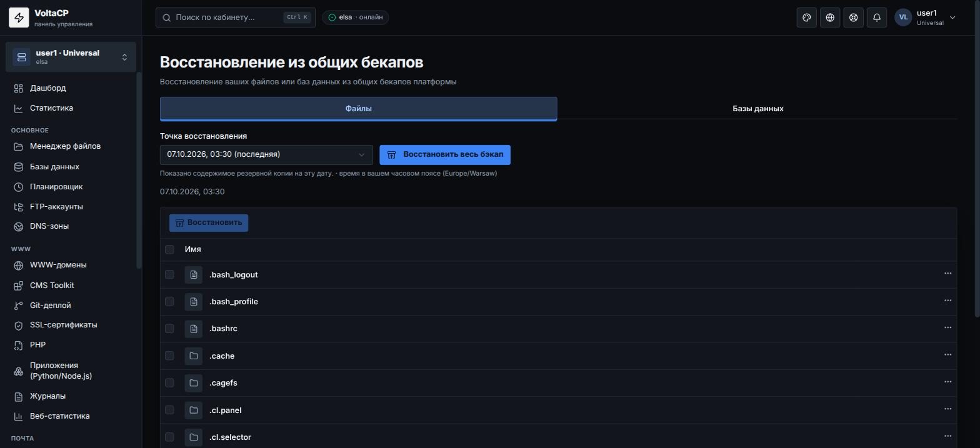Check the .bash_profile checkbox
Screen dimensions: 980x448
click(169, 301)
